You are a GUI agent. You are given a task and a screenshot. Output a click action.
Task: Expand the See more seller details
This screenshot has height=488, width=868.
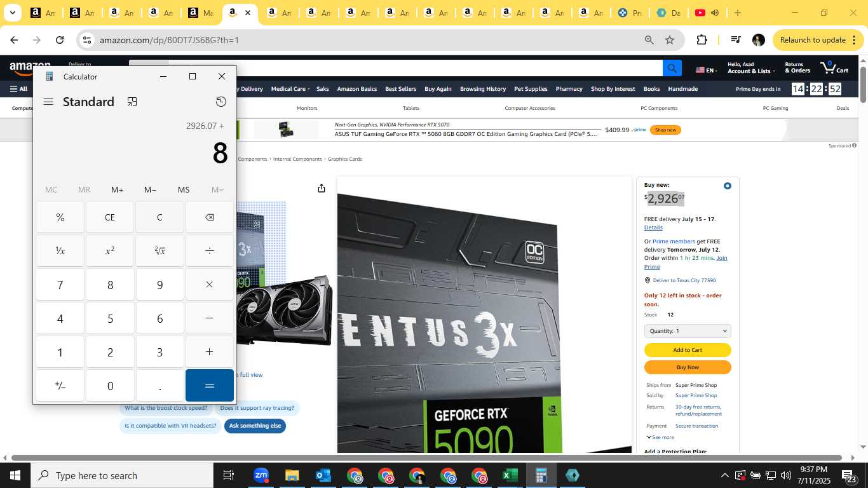point(660,437)
